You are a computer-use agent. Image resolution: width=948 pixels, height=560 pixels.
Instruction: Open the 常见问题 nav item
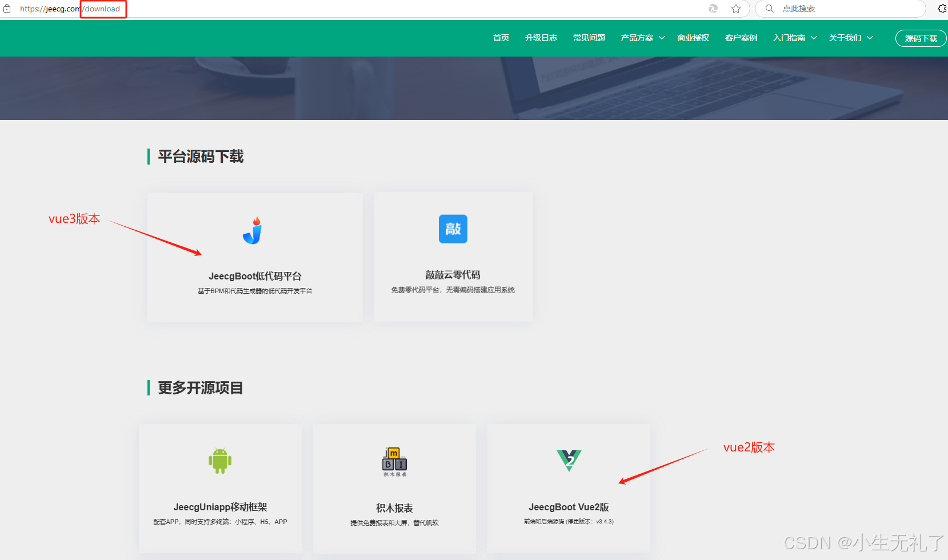(589, 38)
